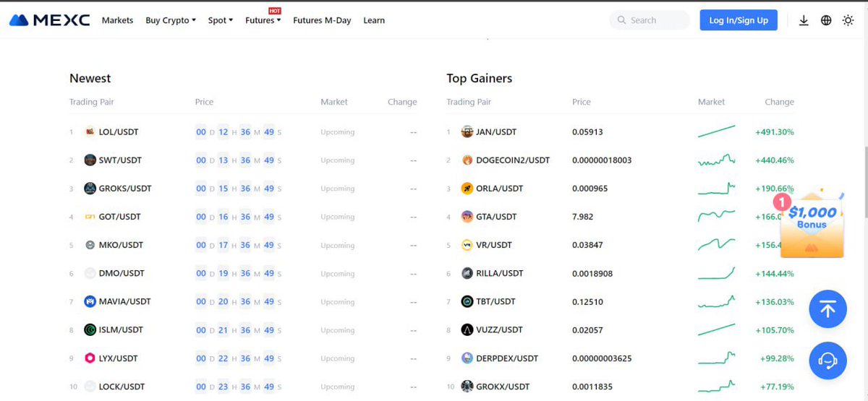
Task: Click the SWT/USDT coin icon
Action: click(x=90, y=160)
